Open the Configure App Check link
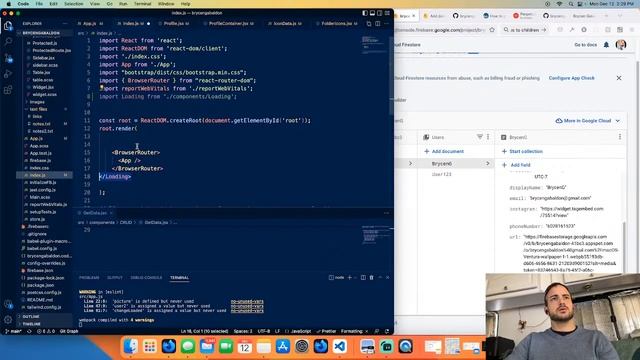This screenshot has height=360, width=640. [x=571, y=78]
